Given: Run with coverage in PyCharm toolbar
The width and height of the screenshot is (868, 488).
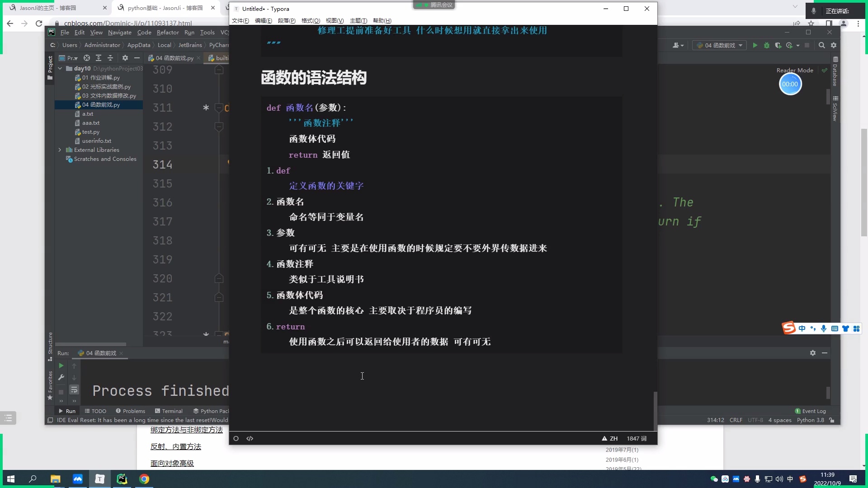Looking at the screenshot, I should [778, 45].
